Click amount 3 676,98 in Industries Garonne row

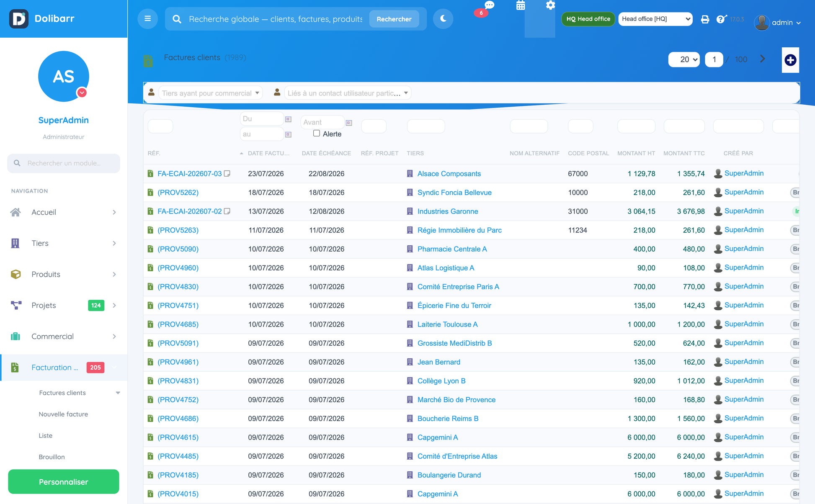[x=691, y=211]
